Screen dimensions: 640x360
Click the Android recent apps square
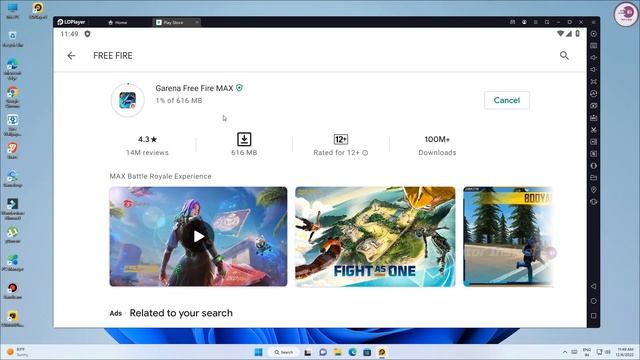[x=594, y=316]
